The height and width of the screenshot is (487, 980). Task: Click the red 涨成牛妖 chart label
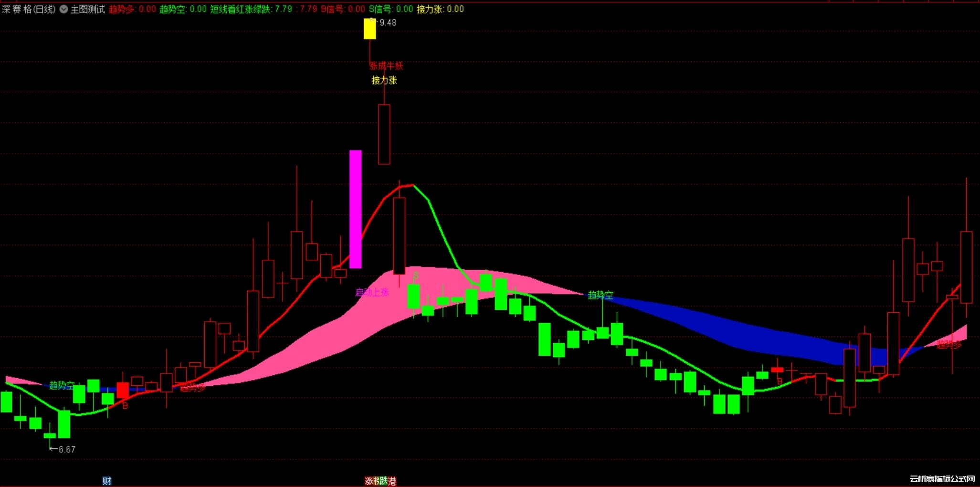pyautogui.click(x=386, y=66)
